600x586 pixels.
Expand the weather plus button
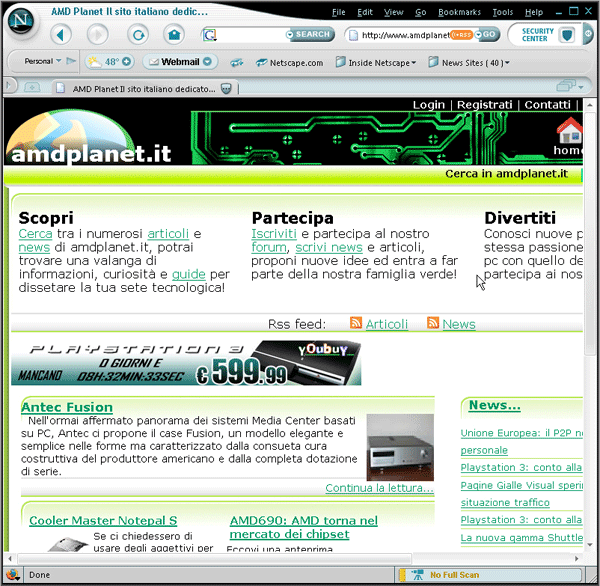(x=126, y=62)
